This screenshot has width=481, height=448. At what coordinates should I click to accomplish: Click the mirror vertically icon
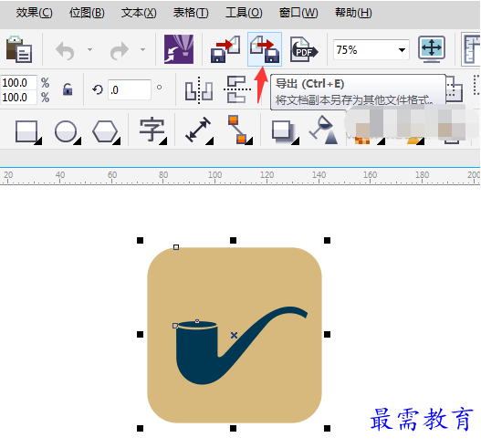(x=236, y=89)
